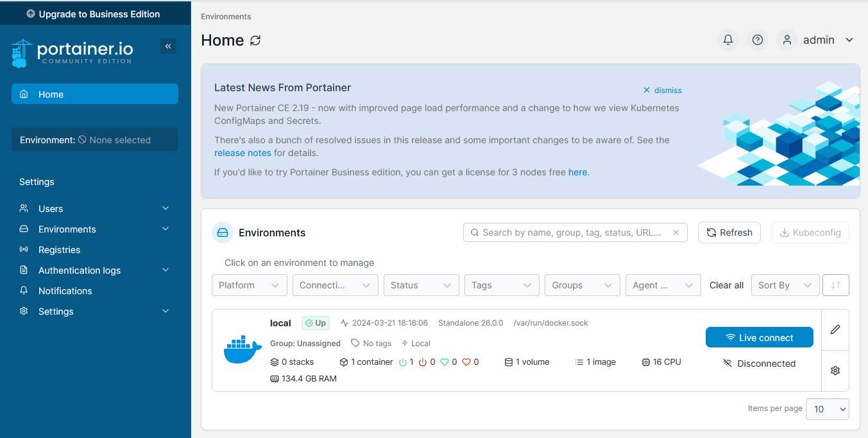Click the Notifications bell icon in sidebar
This screenshot has height=438, width=868.
tap(24, 291)
